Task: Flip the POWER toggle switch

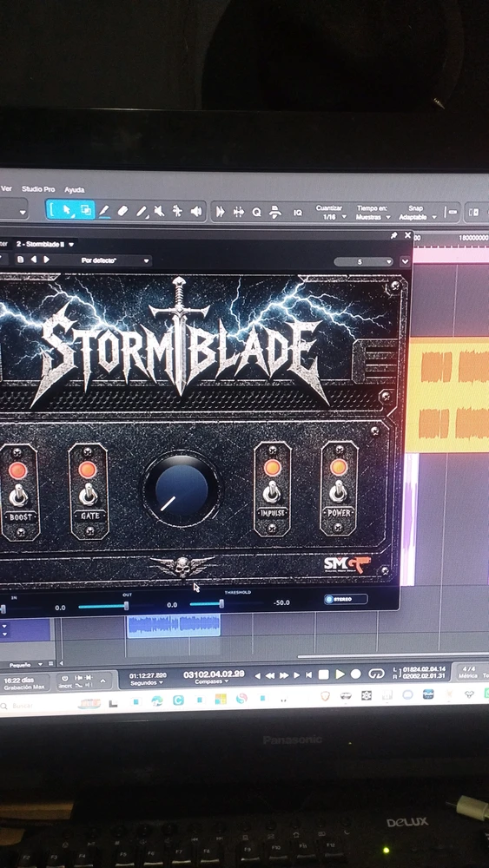Action: pyautogui.click(x=338, y=490)
